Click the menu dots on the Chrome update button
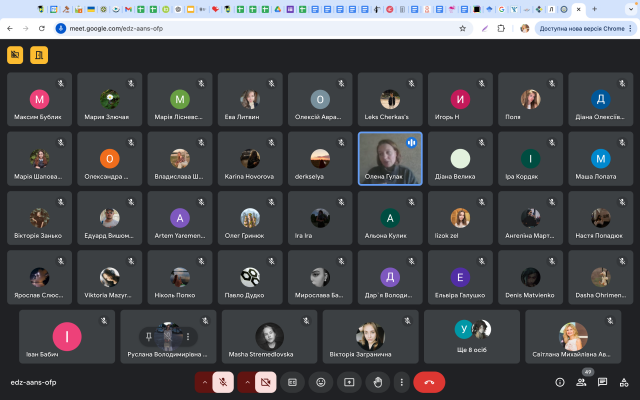 (x=630, y=29)
